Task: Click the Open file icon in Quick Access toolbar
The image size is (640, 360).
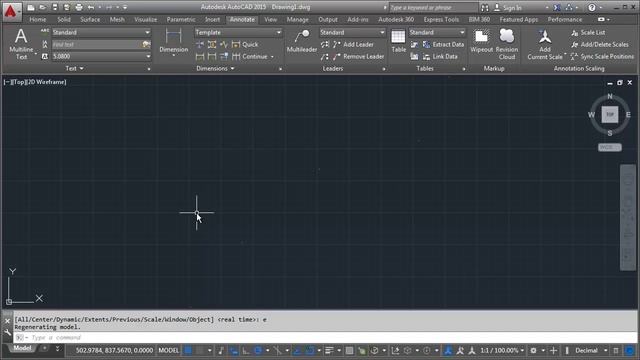Action: (42, 7)
